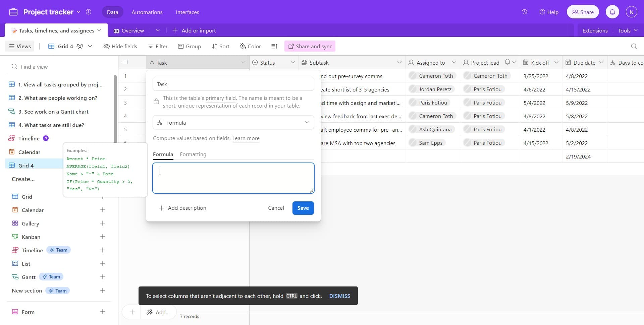644x325 pixels.
Task: Open the Learn more link
Action: (x=246, y=138)
